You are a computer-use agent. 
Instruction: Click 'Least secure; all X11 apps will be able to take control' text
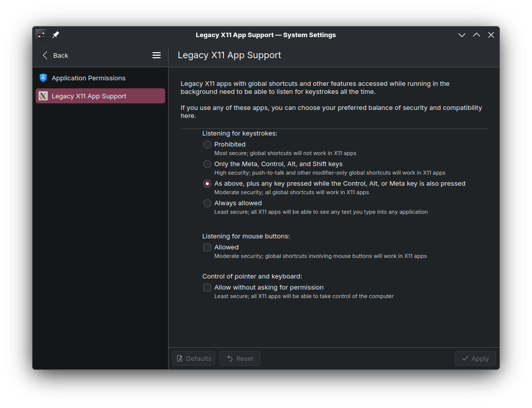pos(304,297)
